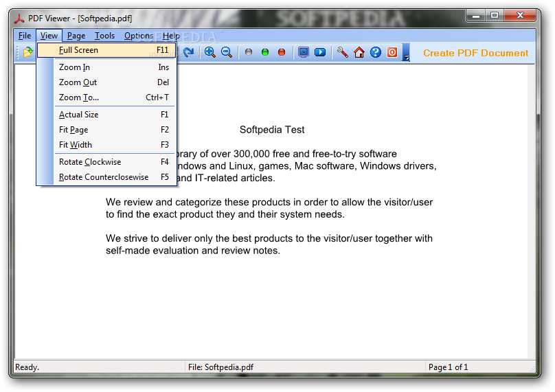The height and width of the screenshot is (392, 555).
Task: Choose Actual Size menu entry
Action: click(x=106, y=115)
